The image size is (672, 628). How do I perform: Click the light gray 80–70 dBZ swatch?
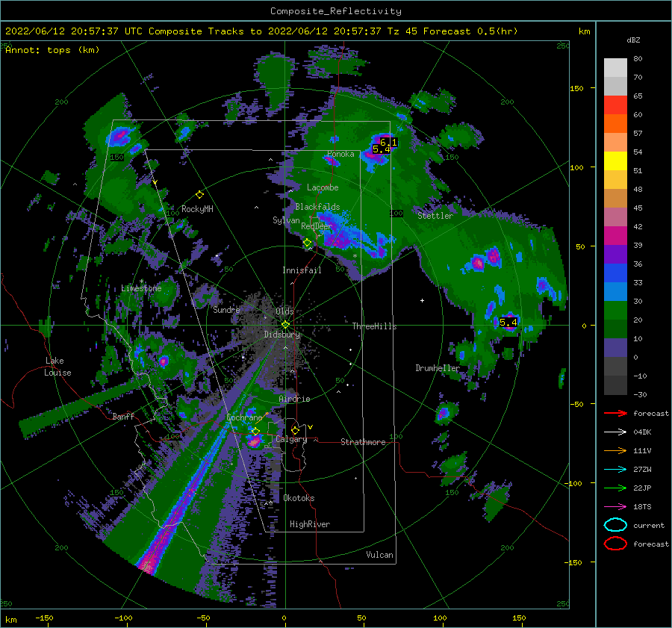[615, 68]
